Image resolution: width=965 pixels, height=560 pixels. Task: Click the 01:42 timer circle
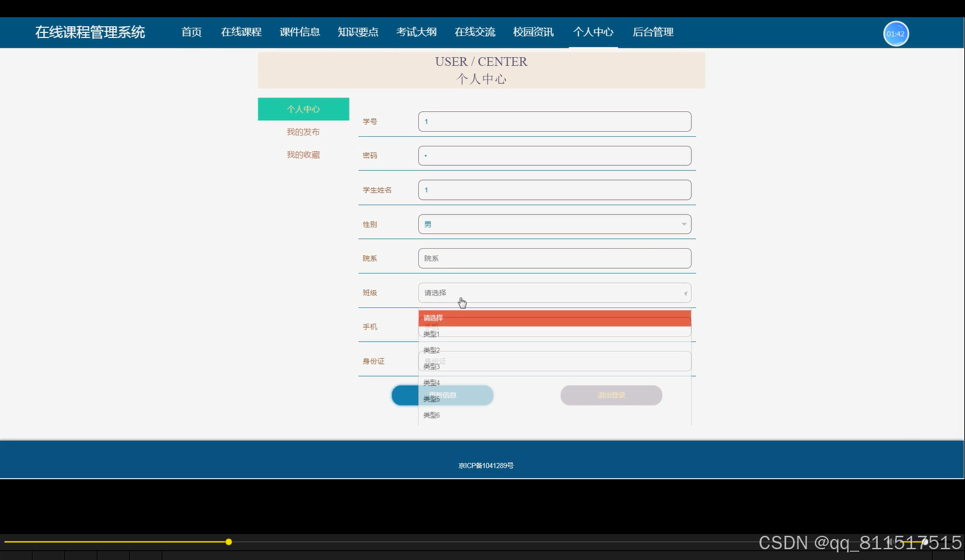(896, 34)
